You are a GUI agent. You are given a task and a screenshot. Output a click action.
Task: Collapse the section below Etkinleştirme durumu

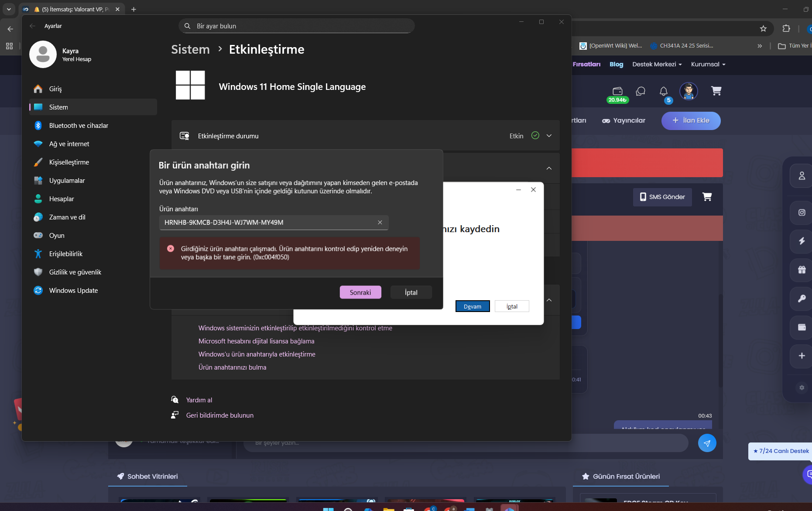tap(549, 168)
